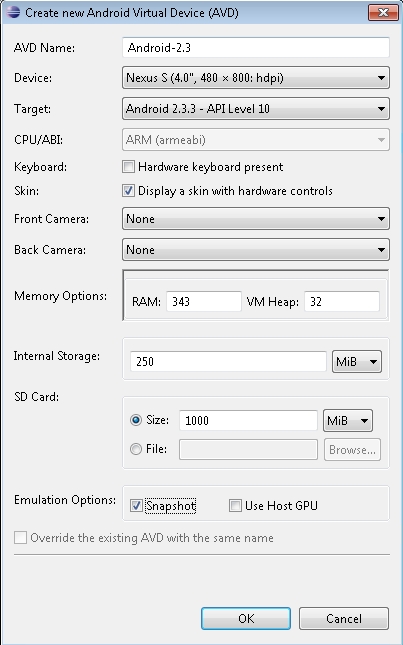This screenshot has height=645, width=403.
Task: Open the Device dropdown showing Nexus S
Action: click(256, 78)
